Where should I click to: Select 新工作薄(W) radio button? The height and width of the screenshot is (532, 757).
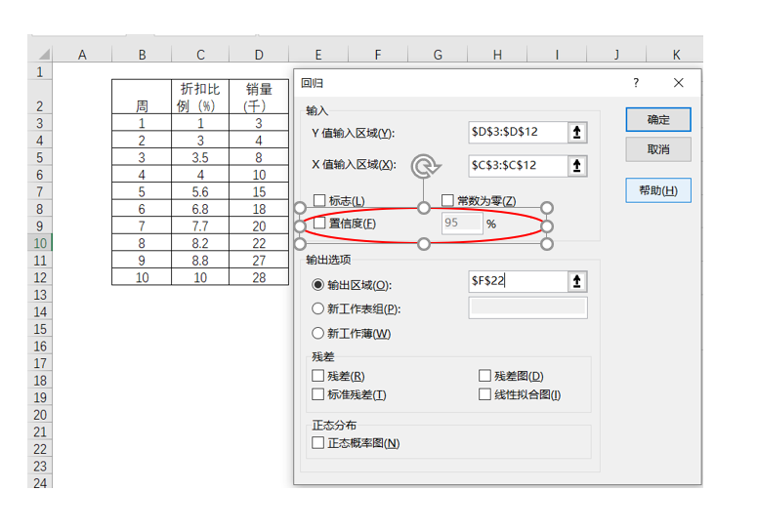tap(317, 333)
